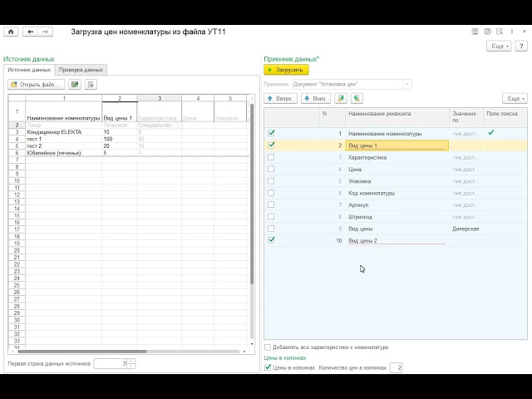Close the form with the X icon
This screenshot has width=532, height=399.
tap(525, 32)
